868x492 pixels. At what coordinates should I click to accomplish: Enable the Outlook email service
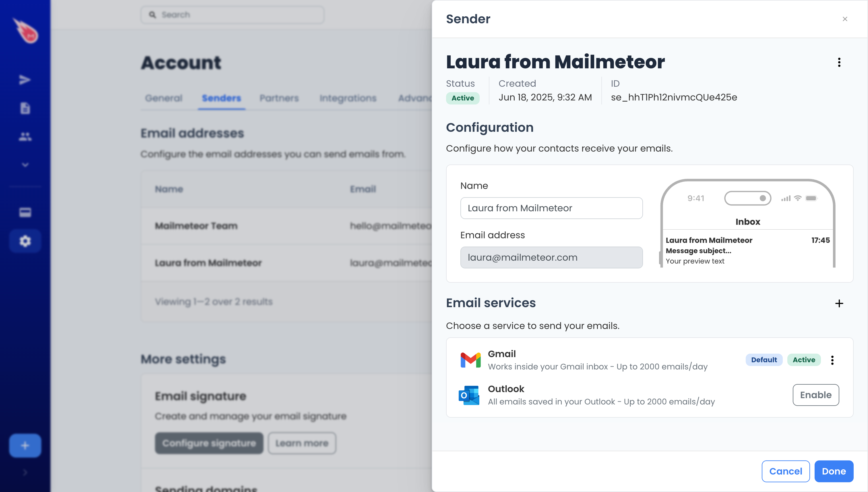[x=816, y=395]
